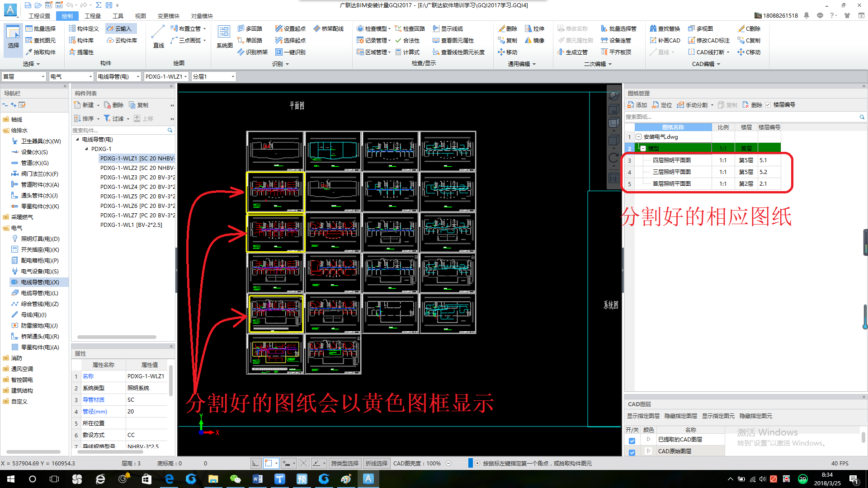Click the 拉伸 stretch tool
This screenshot has width=868, height=488.
(534, 28)
